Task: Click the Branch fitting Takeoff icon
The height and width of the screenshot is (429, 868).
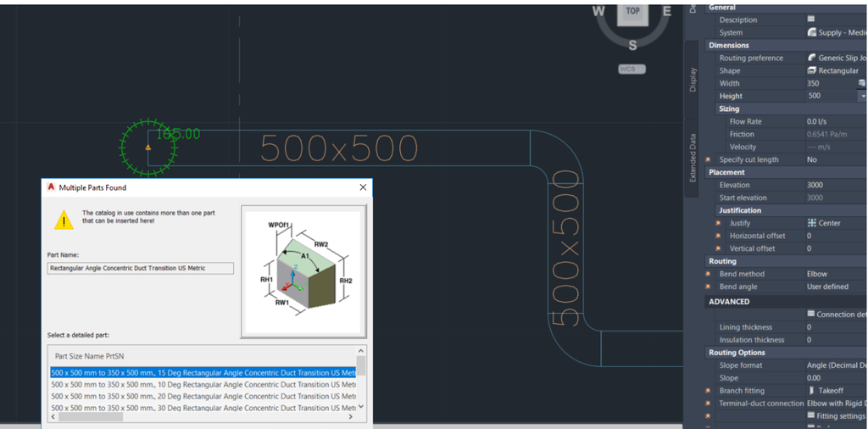Action: pyautogui.click(x=811, y=390)
